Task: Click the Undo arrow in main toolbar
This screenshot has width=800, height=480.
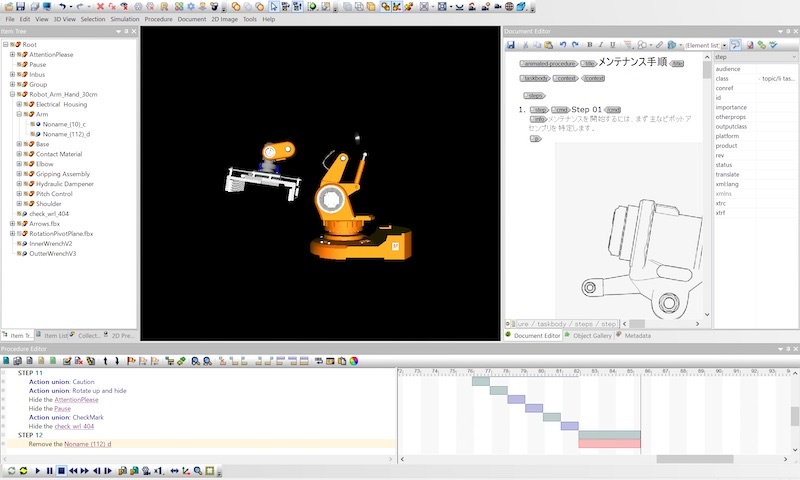Action: [x=63, y=6]
